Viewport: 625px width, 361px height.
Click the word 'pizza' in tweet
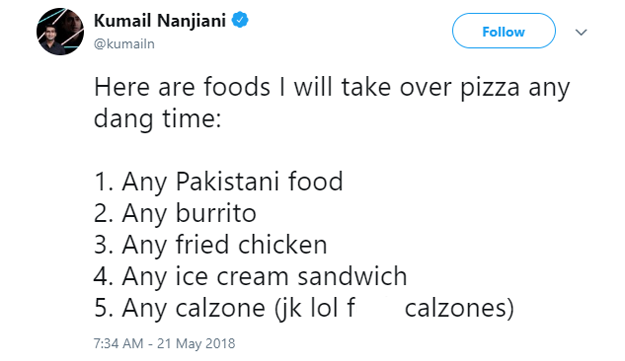[490, 88]
